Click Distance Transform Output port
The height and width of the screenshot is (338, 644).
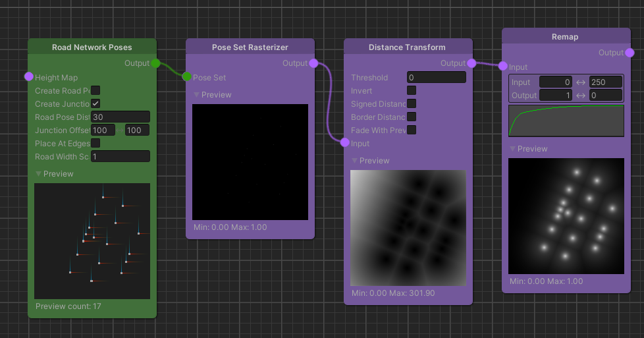tap(471, 63)
